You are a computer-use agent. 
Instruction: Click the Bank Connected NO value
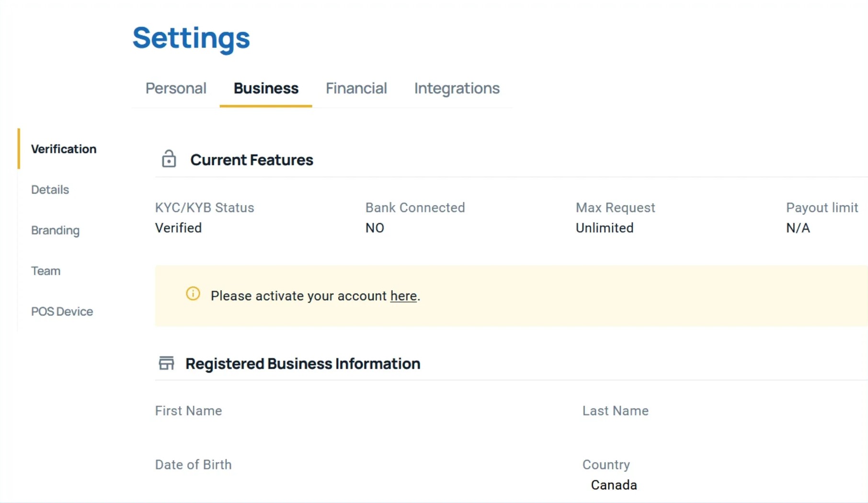(x=375, y=228)
